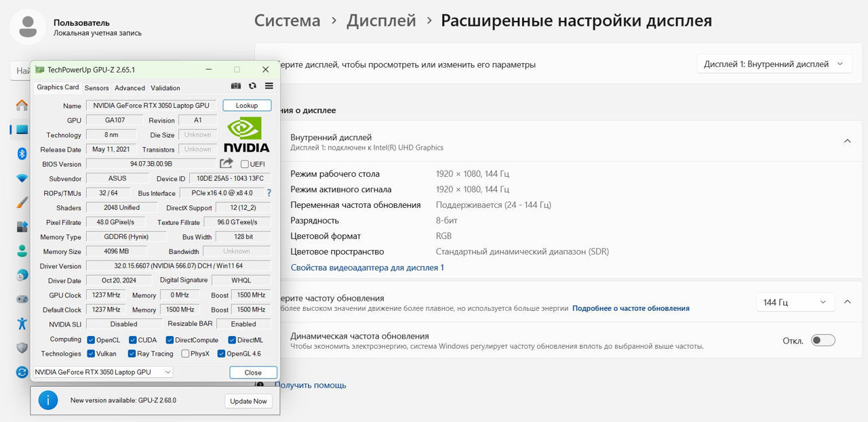Turn on dynamic refresh rate switch
Viewport: 868px width, 422px height.
[823, 341]
